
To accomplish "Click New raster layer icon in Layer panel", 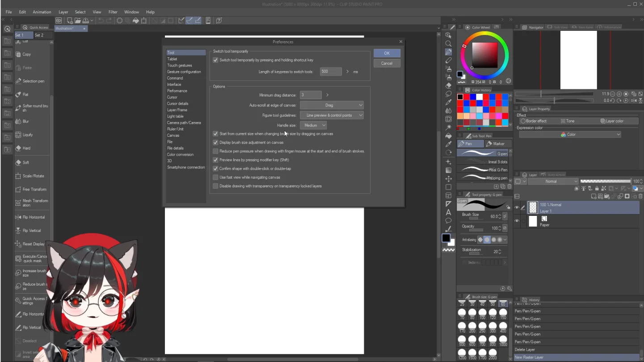I will click(593, 196).
